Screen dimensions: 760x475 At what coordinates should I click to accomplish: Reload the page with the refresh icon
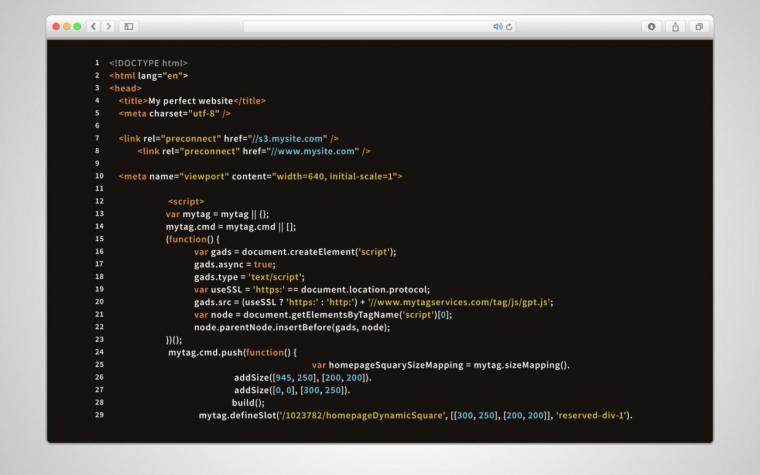click(509, 27)
